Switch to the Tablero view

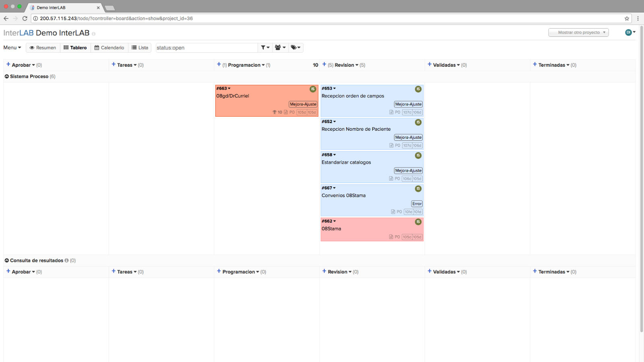point(75,47)
